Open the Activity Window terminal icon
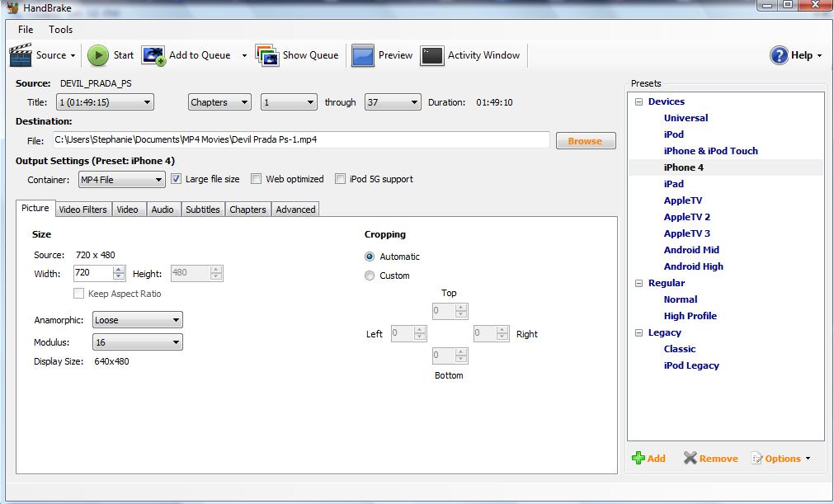Screen dimensions: 834x504 (x=432, y=55)
